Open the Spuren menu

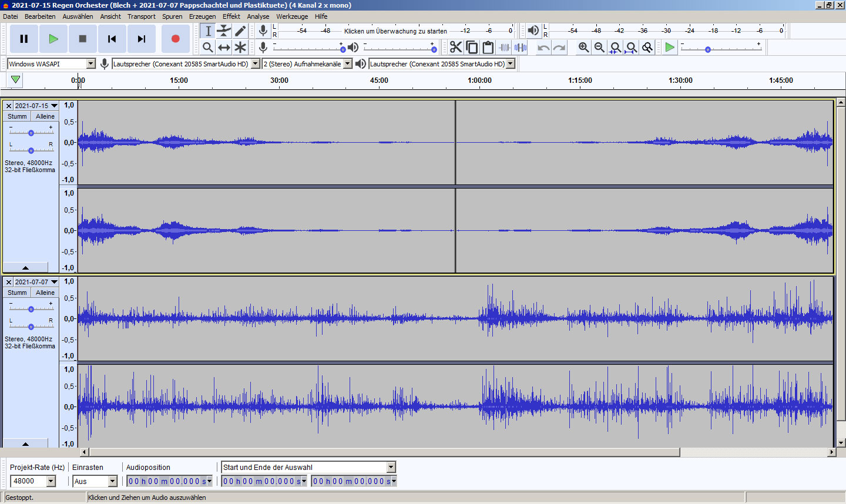[172, 16]
